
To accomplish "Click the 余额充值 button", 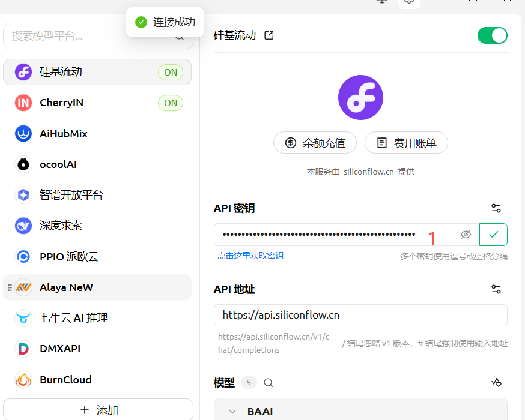I will pyautogui.click(x=315, y=143).
